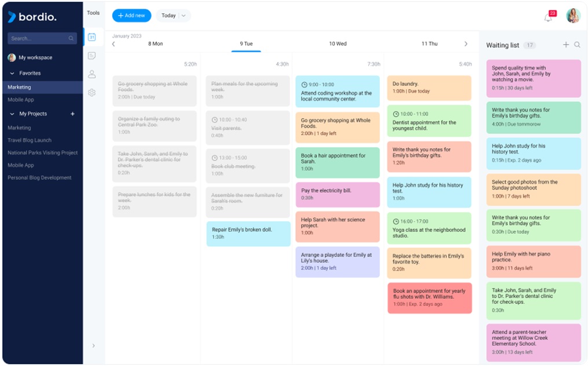
Task: Switch to the 9 Tue day tab
Action: (x=245, y=43)
